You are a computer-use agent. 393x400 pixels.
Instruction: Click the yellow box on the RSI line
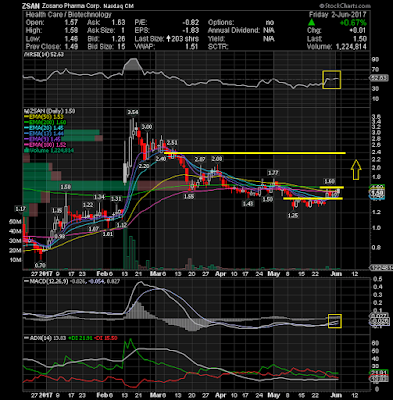(332, 80)
